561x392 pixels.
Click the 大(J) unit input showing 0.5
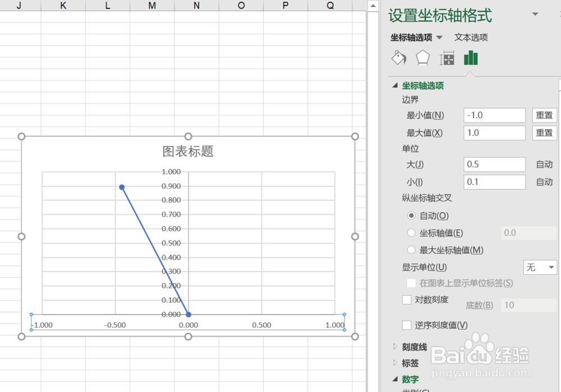coord(494,164)
